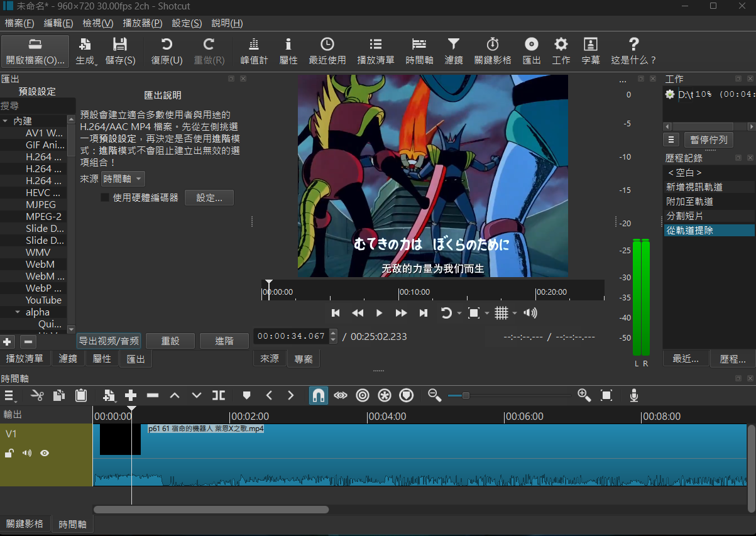
Task: Open the 來源 時間軸 dropdown
Action: coord(123,179)
